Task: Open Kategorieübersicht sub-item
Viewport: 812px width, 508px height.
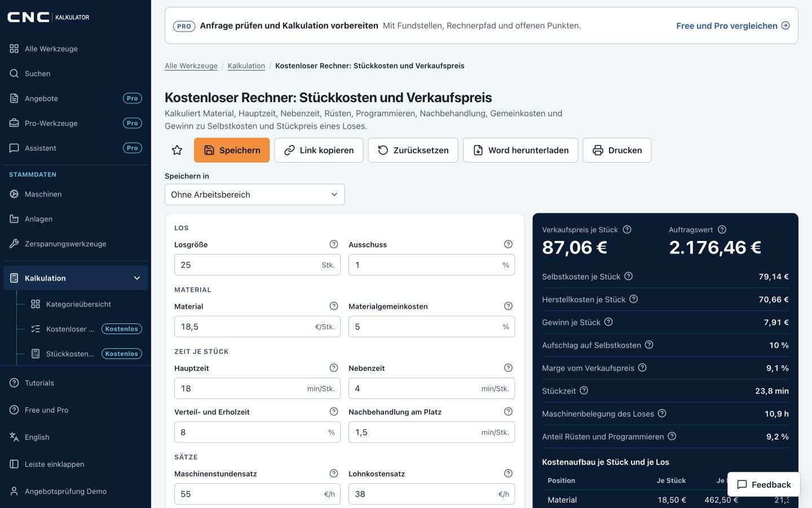Action: (86, 304)
